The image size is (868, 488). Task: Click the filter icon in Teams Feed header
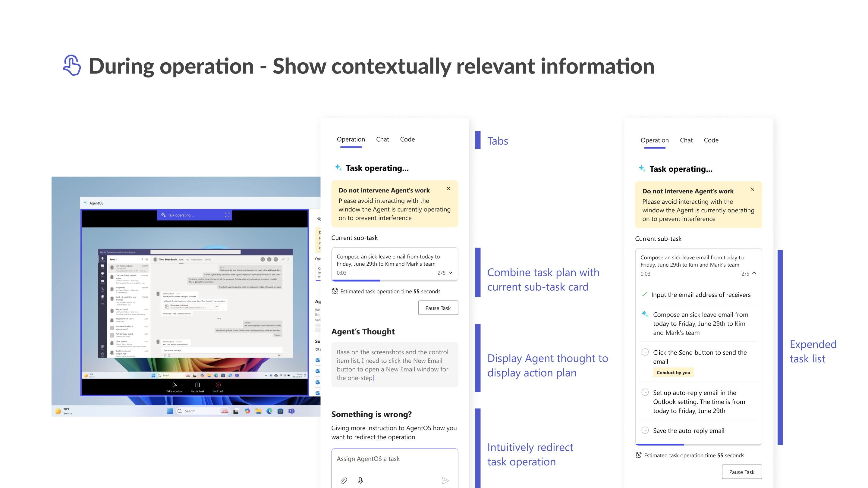(x=143, y=259)
